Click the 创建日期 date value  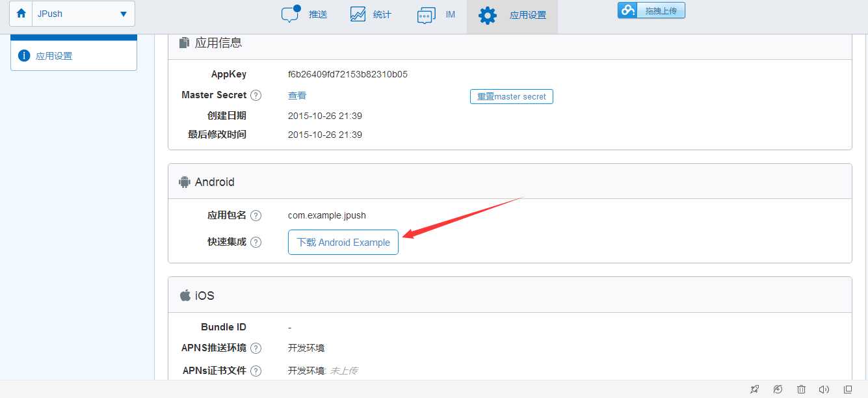[325, 116]
